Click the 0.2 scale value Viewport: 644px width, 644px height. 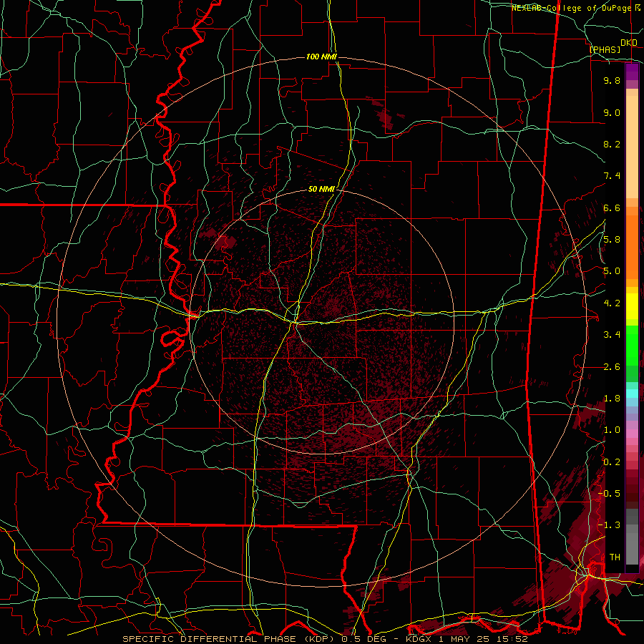point(612,462)
